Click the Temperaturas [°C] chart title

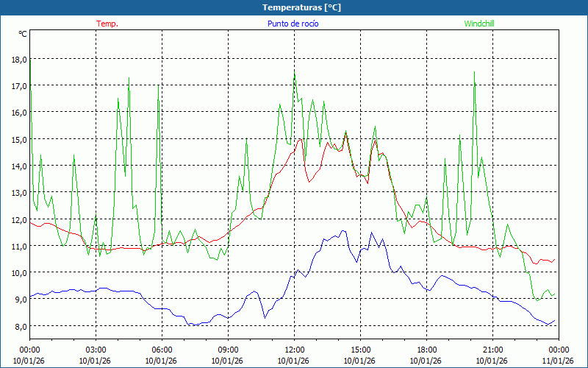[301, 7]
